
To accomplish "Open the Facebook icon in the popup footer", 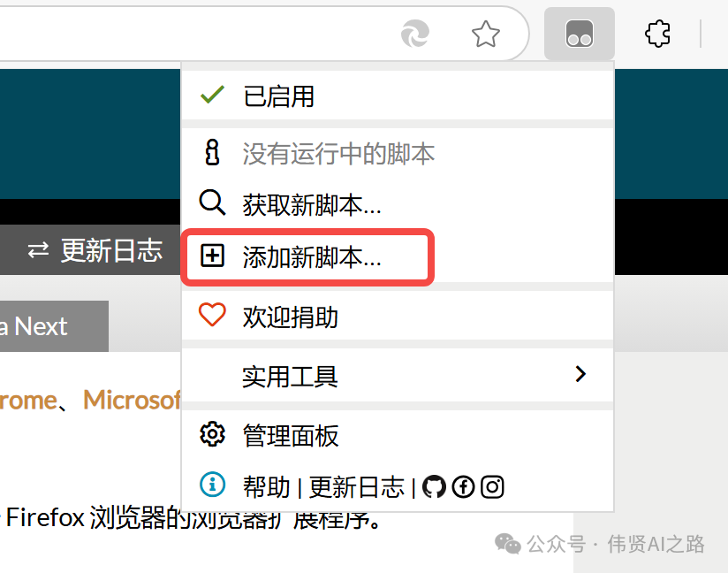I will click(x=463, y=487).
